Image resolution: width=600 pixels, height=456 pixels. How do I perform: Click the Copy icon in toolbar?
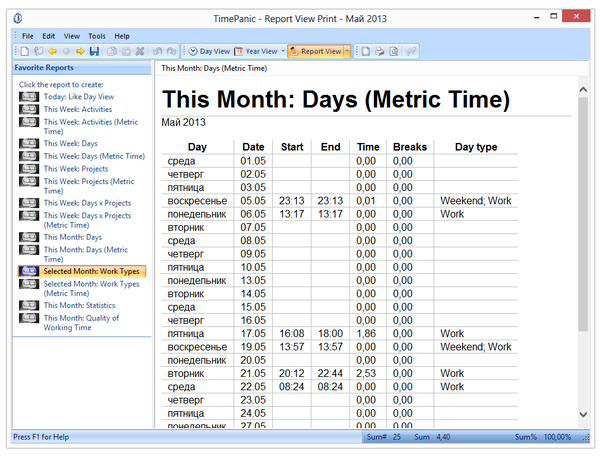click(112, 51)
